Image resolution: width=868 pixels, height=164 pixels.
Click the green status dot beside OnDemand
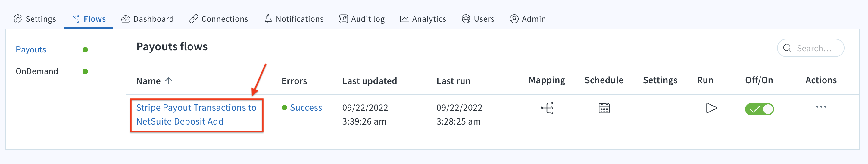(85, 71)
